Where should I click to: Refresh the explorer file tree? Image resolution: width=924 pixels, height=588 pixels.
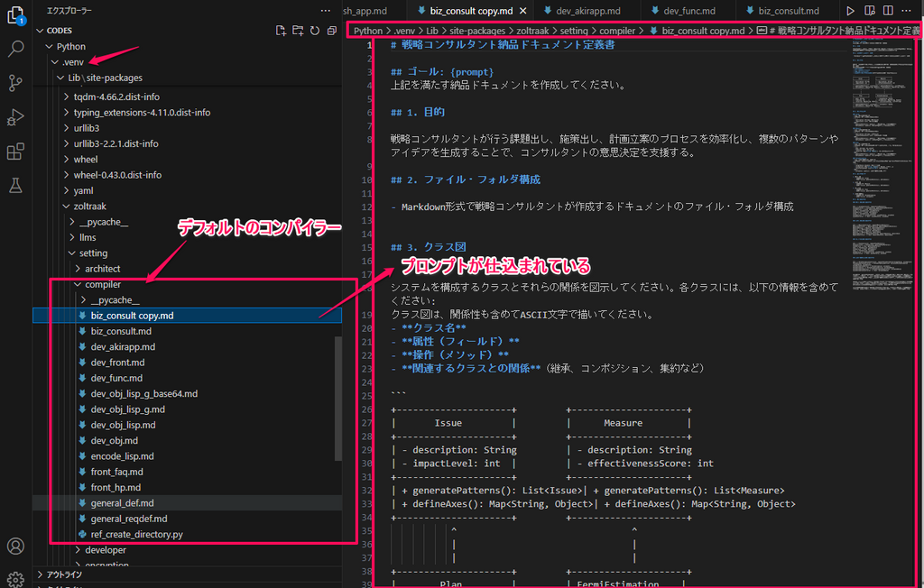pyautogui.click(x=315, y=31)
